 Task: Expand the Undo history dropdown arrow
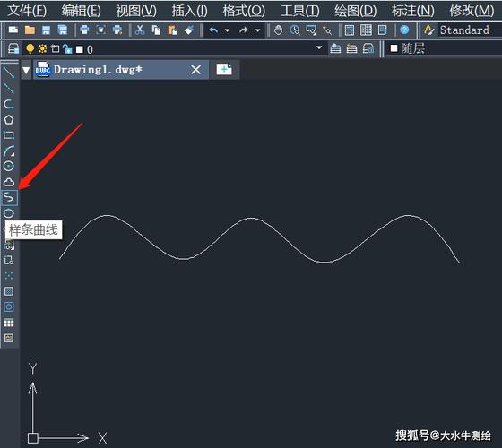[x=228, y=30]
